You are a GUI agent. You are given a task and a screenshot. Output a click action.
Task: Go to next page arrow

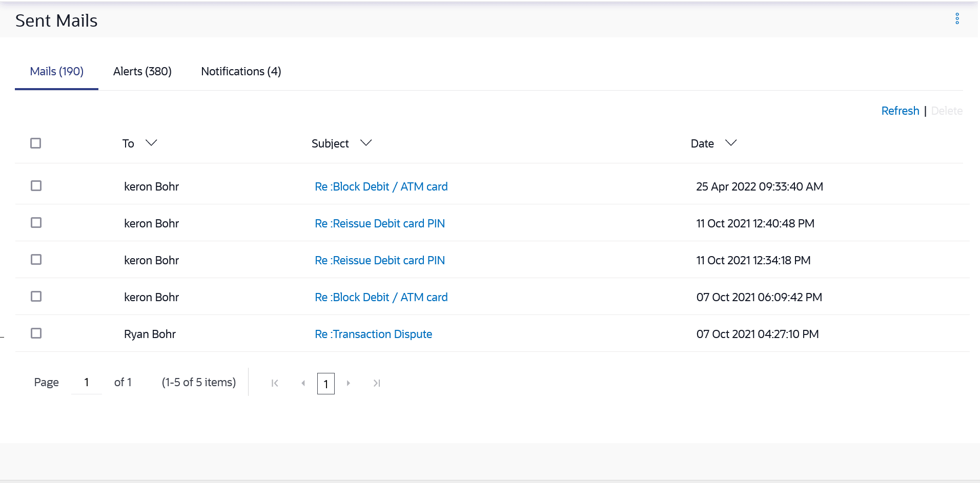pos(349,383)
